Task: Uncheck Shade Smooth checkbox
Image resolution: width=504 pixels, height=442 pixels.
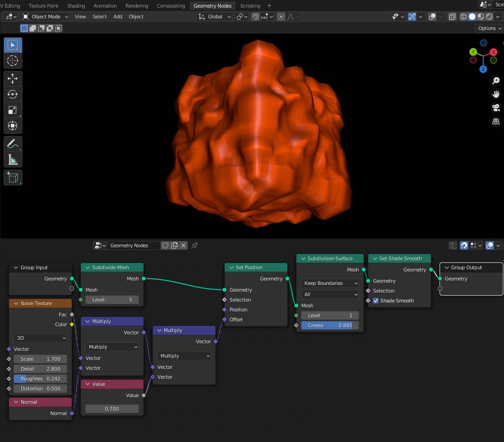Action: pos(376,301)
